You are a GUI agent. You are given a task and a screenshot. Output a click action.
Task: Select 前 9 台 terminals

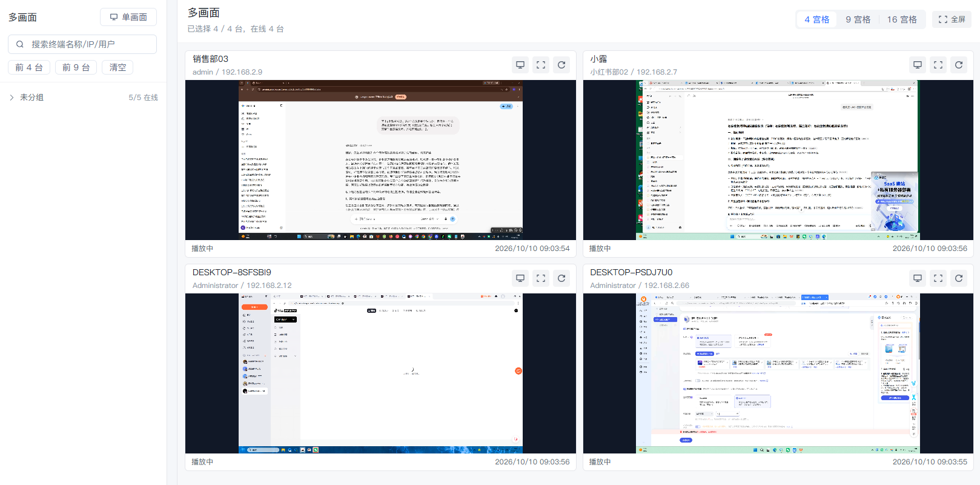coord(76,67)
